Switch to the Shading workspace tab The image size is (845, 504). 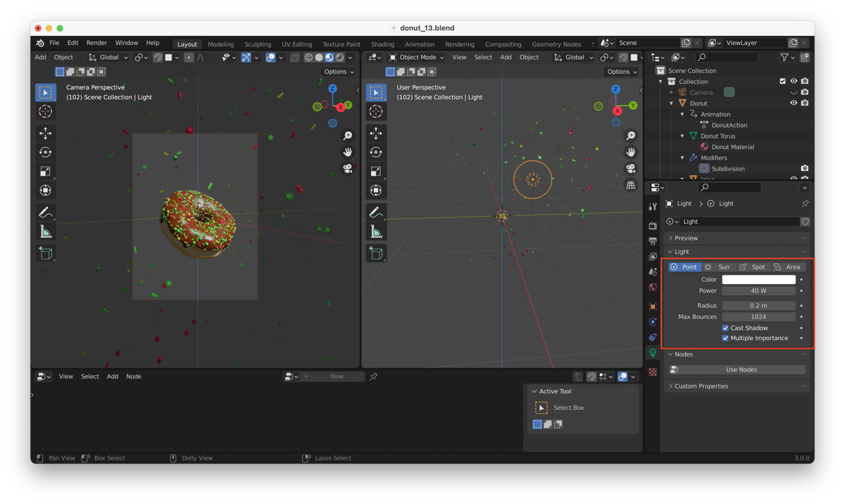[x=382, y=45]
